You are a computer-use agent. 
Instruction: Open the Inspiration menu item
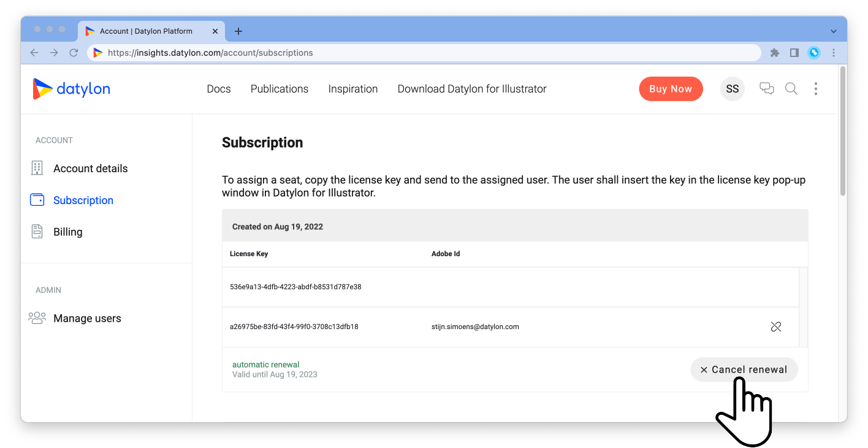click(353, 89)
